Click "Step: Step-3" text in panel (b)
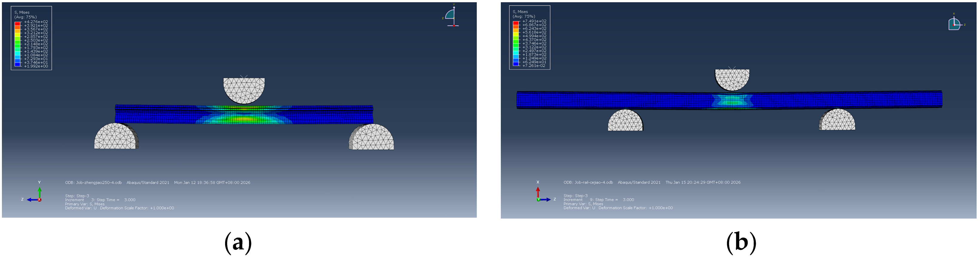This screenshot has height=259, width=980. [576, 196]
